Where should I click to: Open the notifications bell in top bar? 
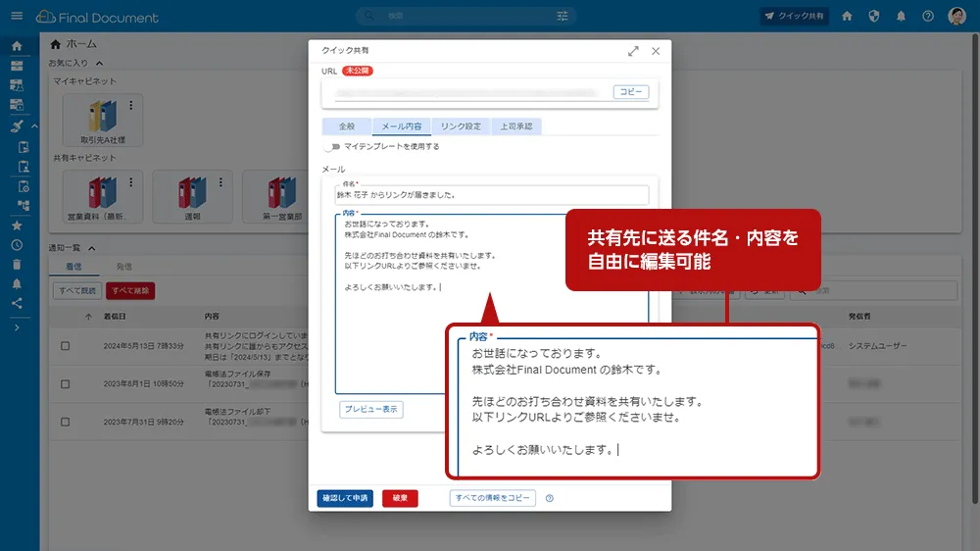[901, 17]
